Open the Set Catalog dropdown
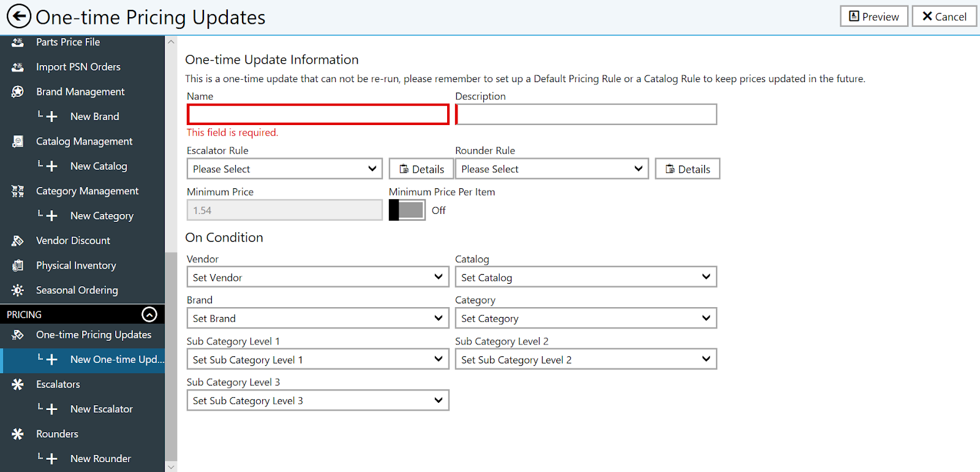980x472 pixels. click(586, 277)
